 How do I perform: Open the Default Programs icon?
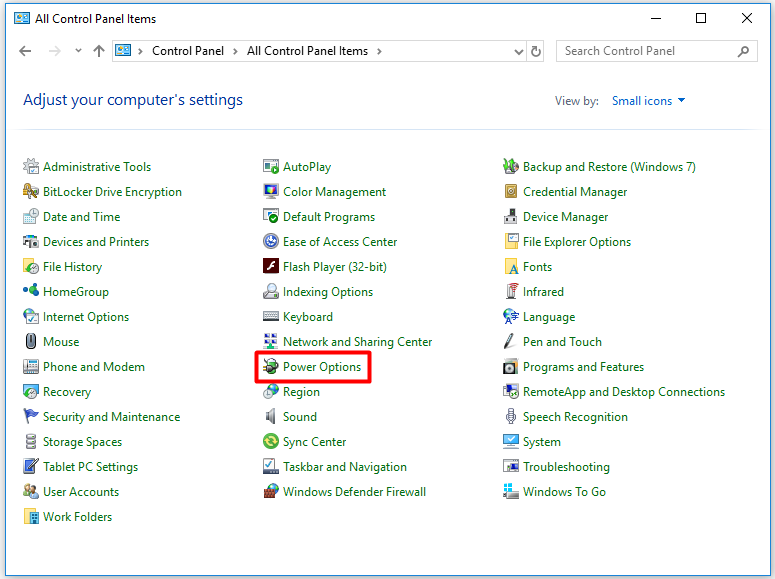[x=271, y=217]
